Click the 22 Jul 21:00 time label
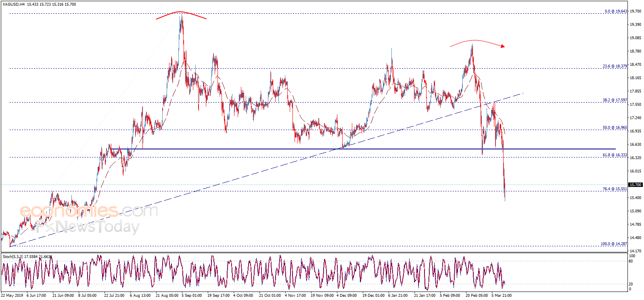The image size is (644, 300). pos(114,296)
